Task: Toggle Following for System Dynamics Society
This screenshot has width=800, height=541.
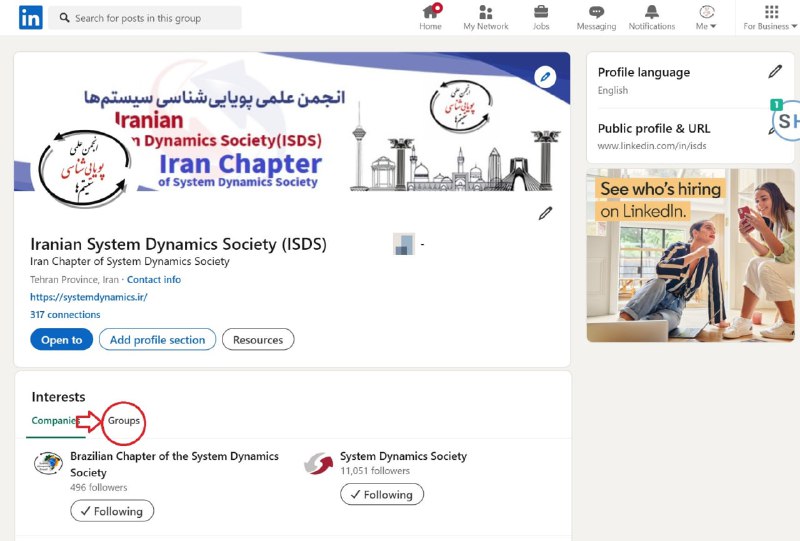Action: coord(382,495)
